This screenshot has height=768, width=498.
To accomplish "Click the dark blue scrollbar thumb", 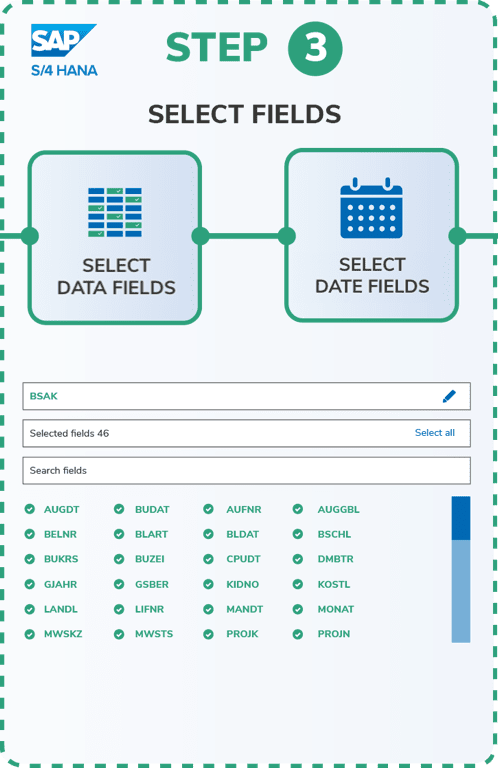I will [461, 518].
